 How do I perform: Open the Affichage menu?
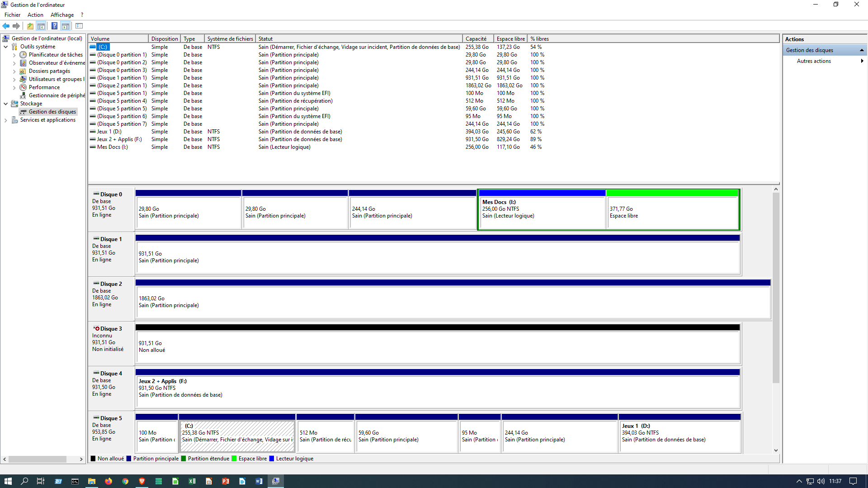pyautogui.click(x=62, y=15)
